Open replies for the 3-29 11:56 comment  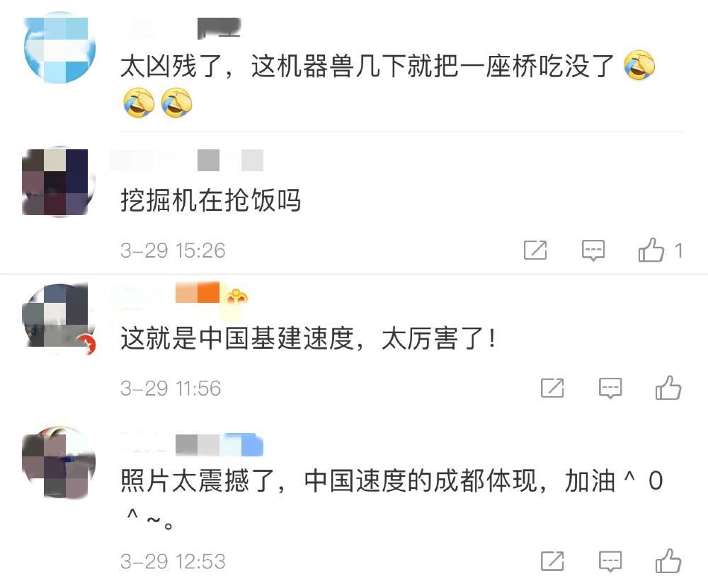pyautogui.click(x=610, y=388)
